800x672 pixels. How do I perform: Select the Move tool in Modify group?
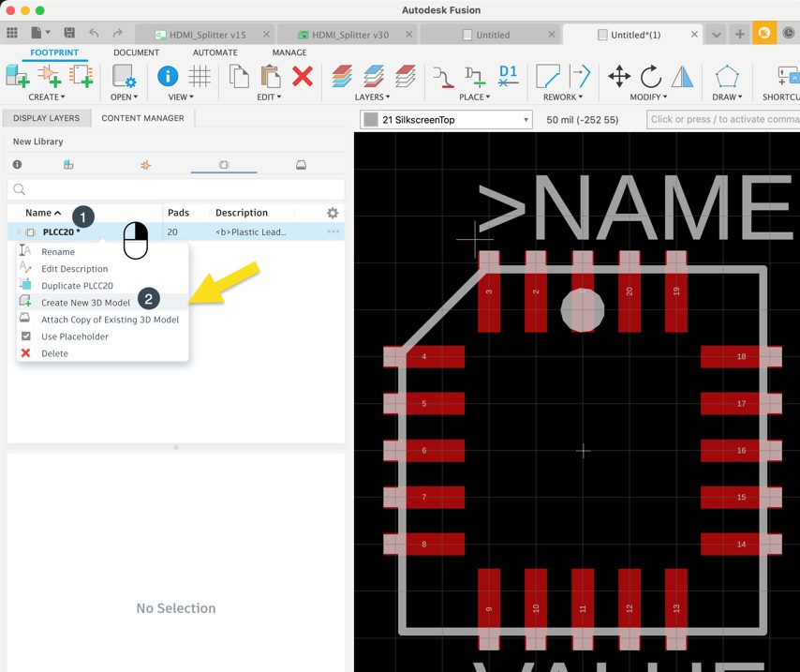pos(619,76)
